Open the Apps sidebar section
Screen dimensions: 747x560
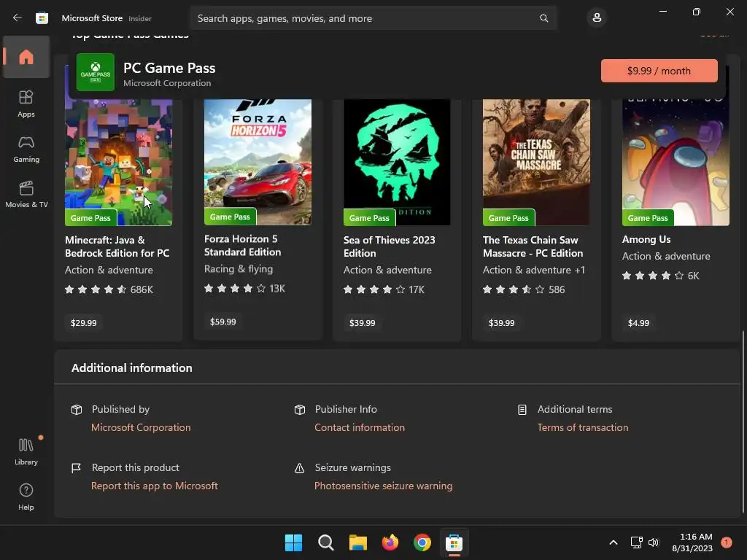[x=26, y=104]
